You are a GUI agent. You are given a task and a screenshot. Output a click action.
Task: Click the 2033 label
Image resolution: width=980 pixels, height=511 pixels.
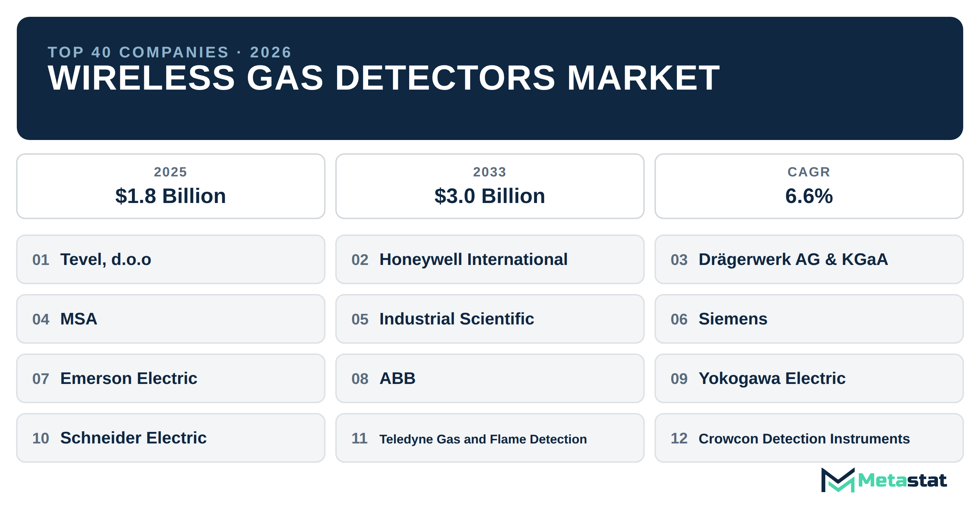(x=490, y=172)
